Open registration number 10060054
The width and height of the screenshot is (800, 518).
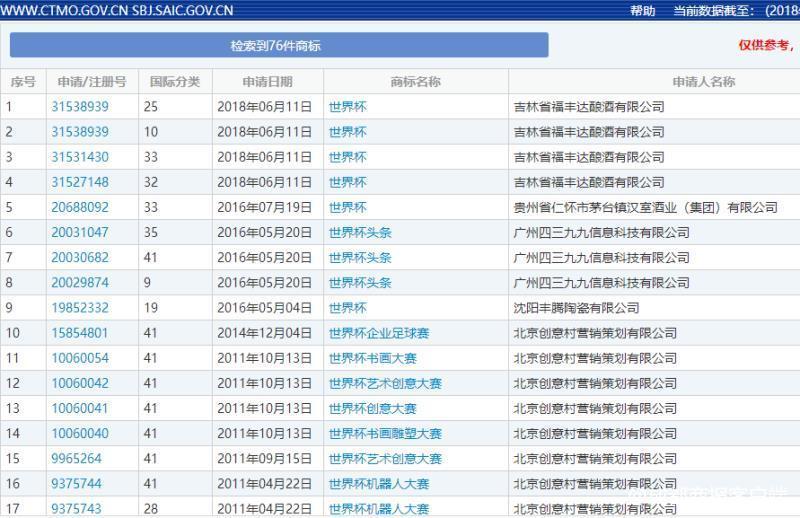point(80,358)
